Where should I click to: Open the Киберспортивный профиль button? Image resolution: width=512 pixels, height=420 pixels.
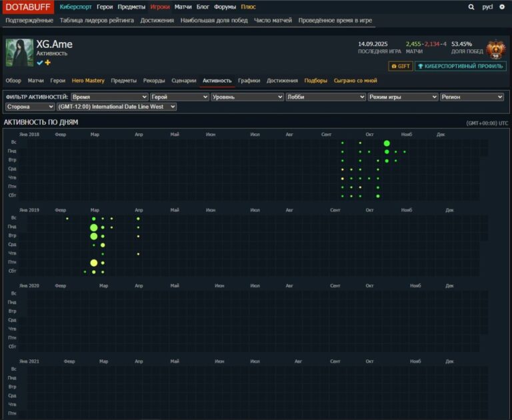click(x=460, y=66)
